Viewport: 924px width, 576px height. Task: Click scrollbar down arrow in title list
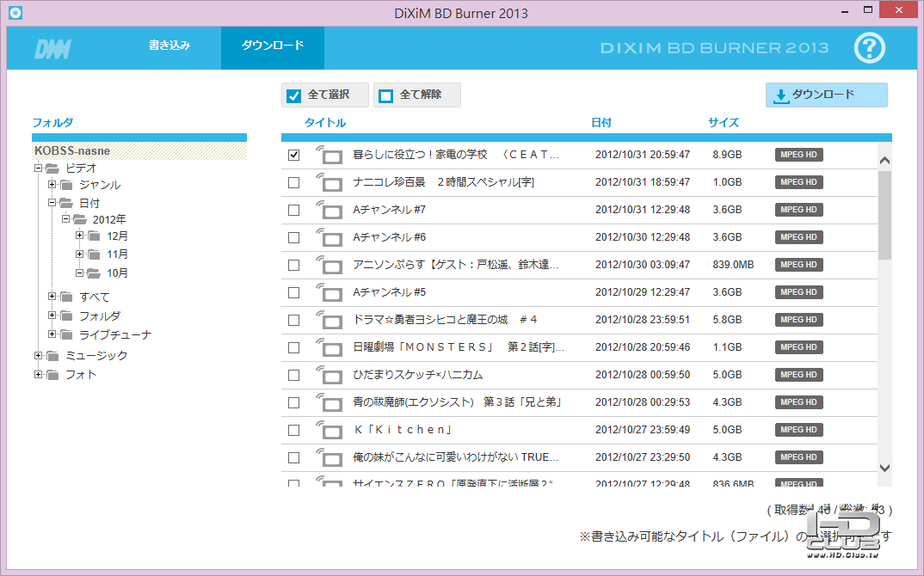[x=884, y=468]
